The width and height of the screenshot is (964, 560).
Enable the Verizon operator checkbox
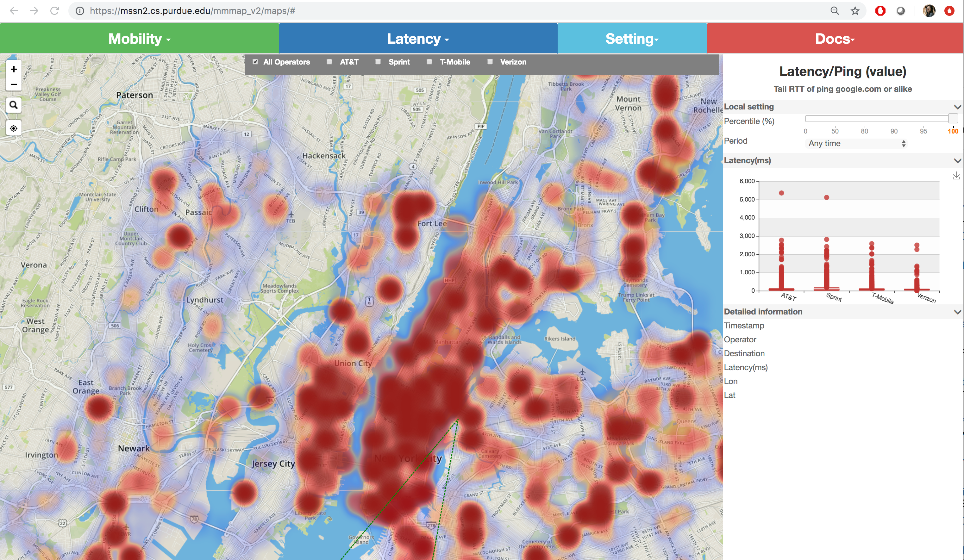[x=490, y=62]
